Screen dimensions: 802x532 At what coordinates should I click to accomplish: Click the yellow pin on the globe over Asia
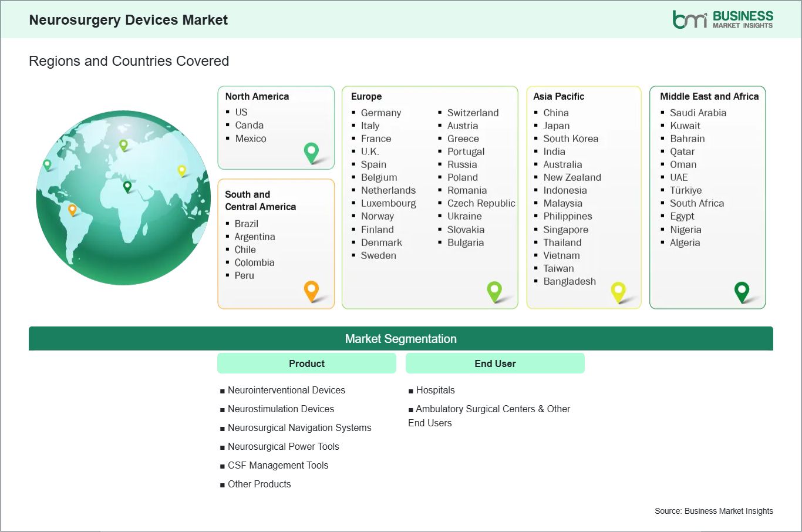click(x=182, y=170)
